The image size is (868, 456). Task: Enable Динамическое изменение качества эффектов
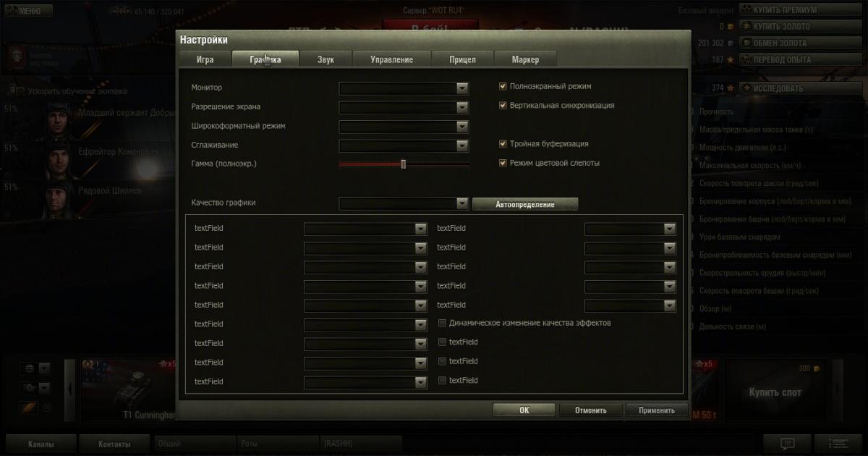[x=443, y=323]
